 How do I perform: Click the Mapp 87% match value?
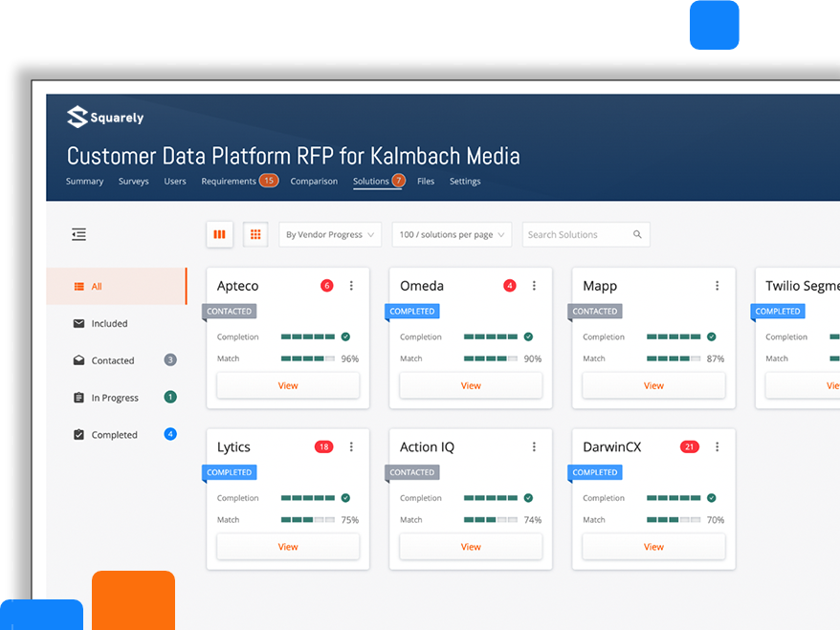point(716,358)
